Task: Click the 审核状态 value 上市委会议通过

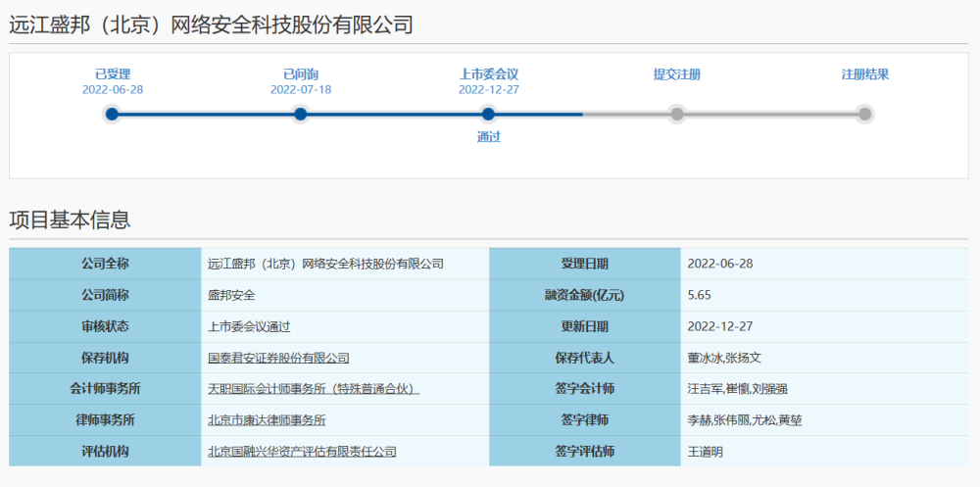Action: click(249, 326)
